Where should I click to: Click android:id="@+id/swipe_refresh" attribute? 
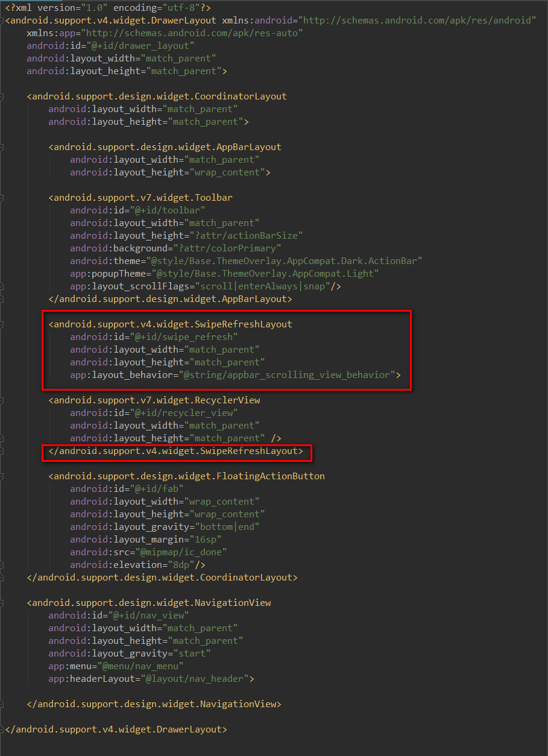click(154, 337)
